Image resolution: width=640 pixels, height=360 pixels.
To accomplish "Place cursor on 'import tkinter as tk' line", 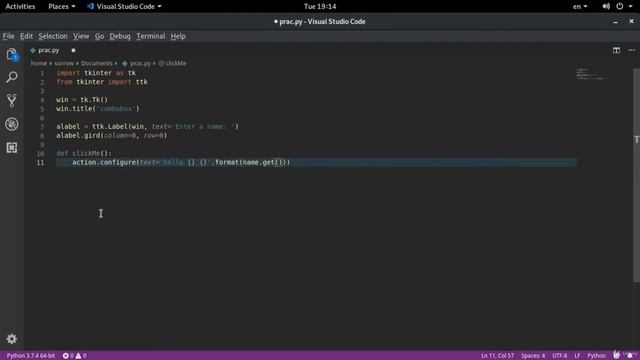I will click(x=96, y=73).
